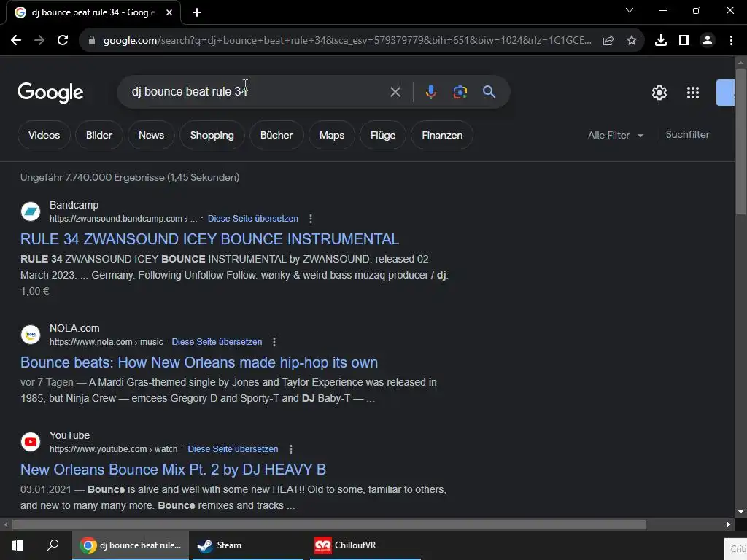
Task: Switch to Steam in the taskbar
Action: click(248, 545)
